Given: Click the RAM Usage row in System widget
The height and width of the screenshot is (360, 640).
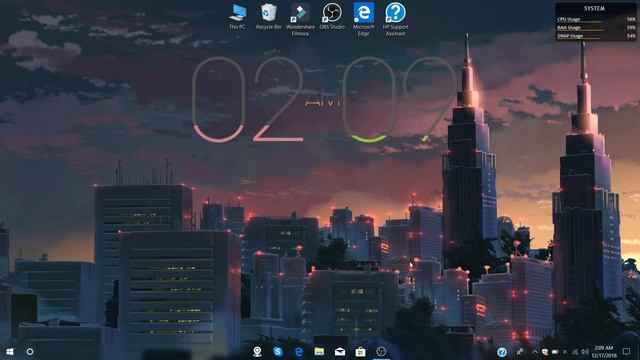Looking at the screenshot, I should click(x=596, y=27).
